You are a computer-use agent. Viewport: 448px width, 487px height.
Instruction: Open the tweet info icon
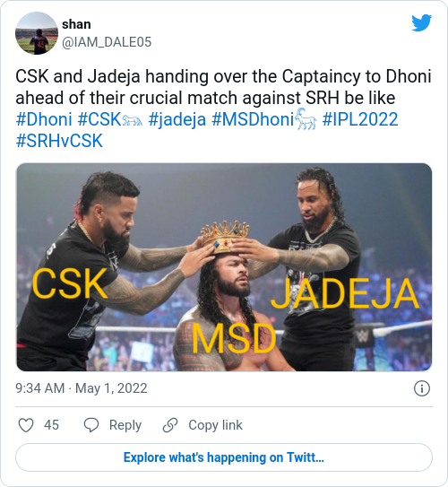[x=422, y=388]
